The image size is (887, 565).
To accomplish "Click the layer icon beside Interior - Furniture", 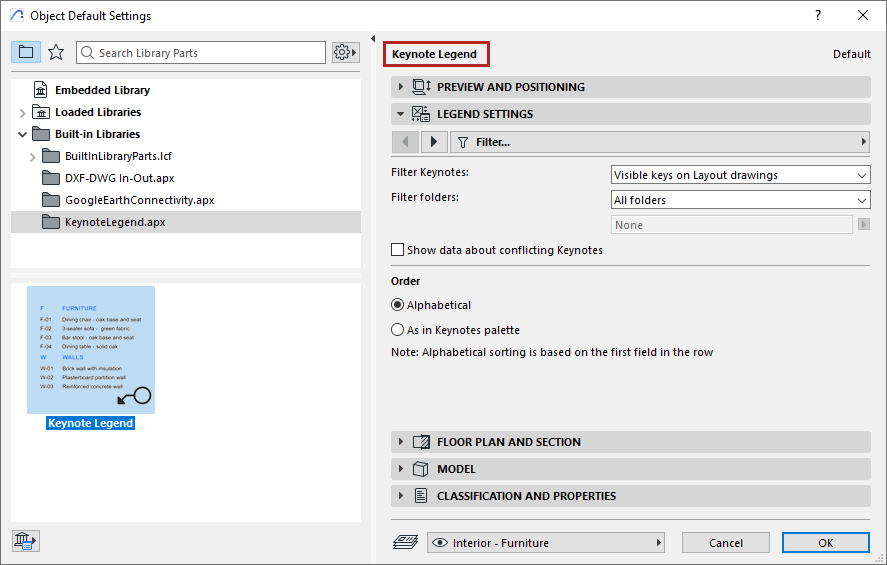I will coord(405,543).
